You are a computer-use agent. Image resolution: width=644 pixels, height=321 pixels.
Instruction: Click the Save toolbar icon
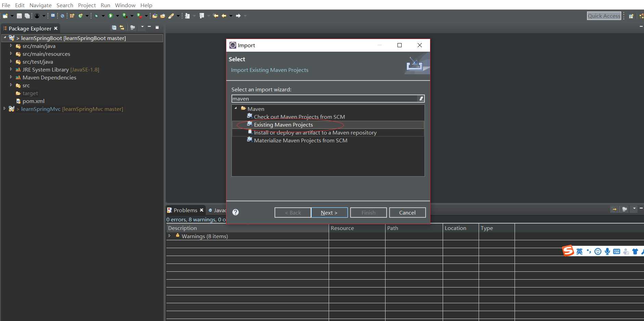(x=19, y=16)
